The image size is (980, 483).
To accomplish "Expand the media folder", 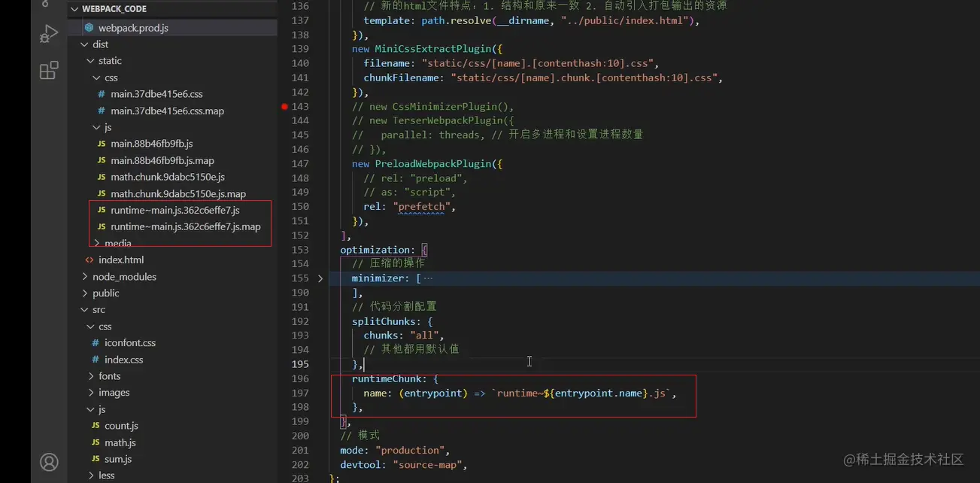I will pyautogui.click(x=96, y=243).
